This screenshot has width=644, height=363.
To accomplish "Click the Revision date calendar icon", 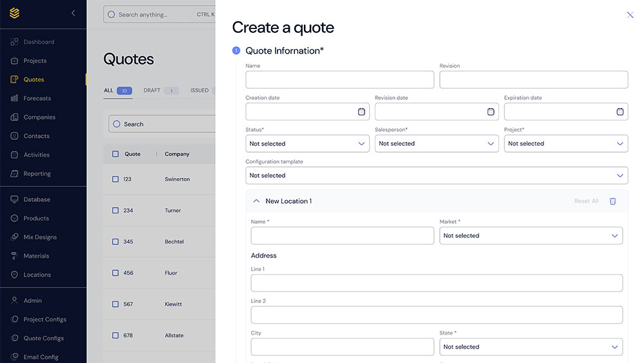I will tap(491, 112).
